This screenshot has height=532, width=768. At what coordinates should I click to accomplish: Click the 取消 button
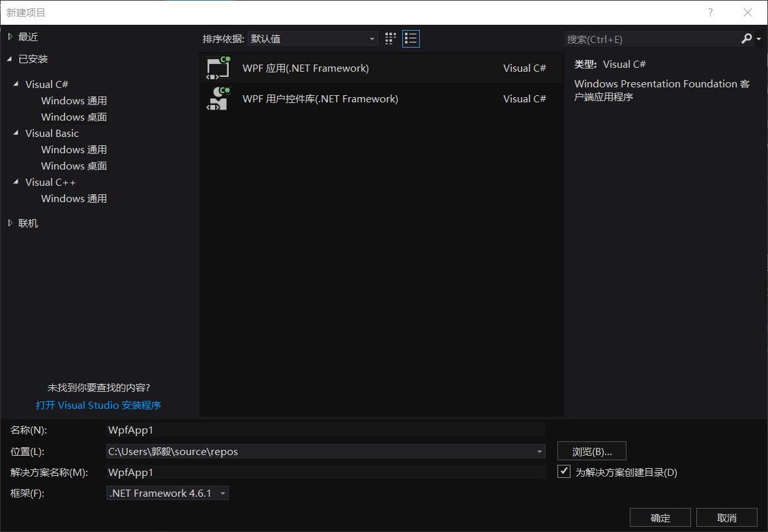click(727, 517)
